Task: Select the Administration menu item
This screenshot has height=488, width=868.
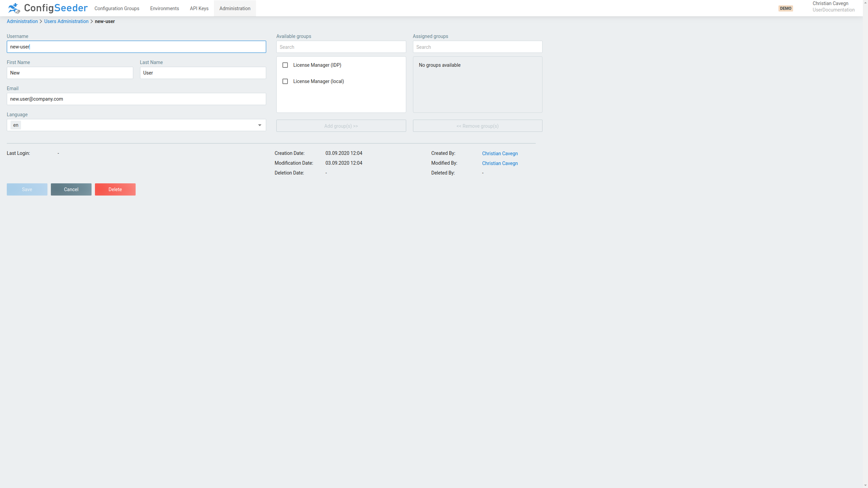Action: click(235, 8)
